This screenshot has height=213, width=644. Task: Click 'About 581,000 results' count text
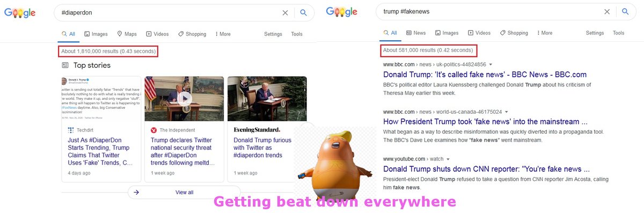click(428, 50)
